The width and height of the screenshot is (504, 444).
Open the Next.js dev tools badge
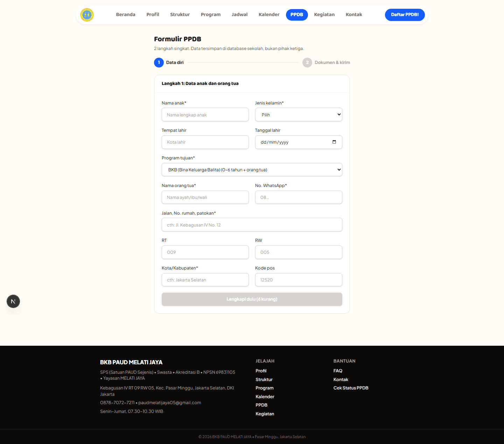[x=13, y=301]
